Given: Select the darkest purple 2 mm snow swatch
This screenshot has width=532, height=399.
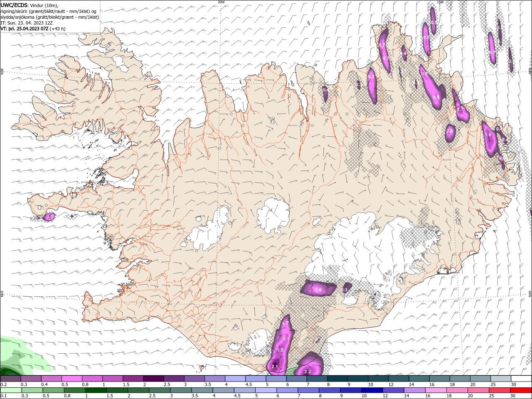Looking at the screenshot, I should [153, 379].
